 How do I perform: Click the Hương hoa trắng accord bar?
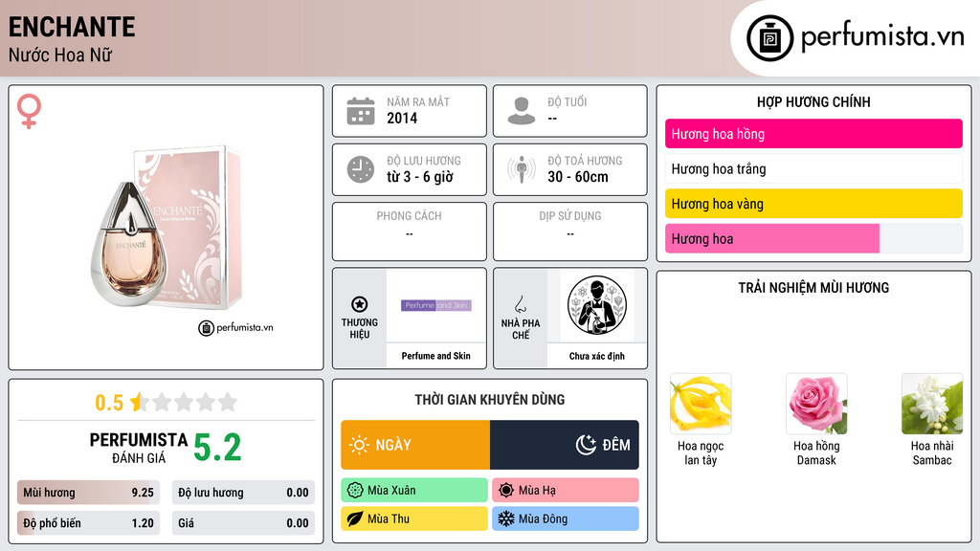click(813, 168)
